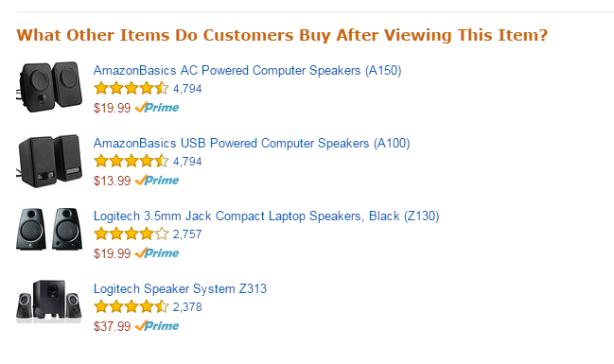Open AmazonBasics USB Powered Computer Speakers (A100) link
This screenshot has width=614, height=364.
click(x=252, y=144)
